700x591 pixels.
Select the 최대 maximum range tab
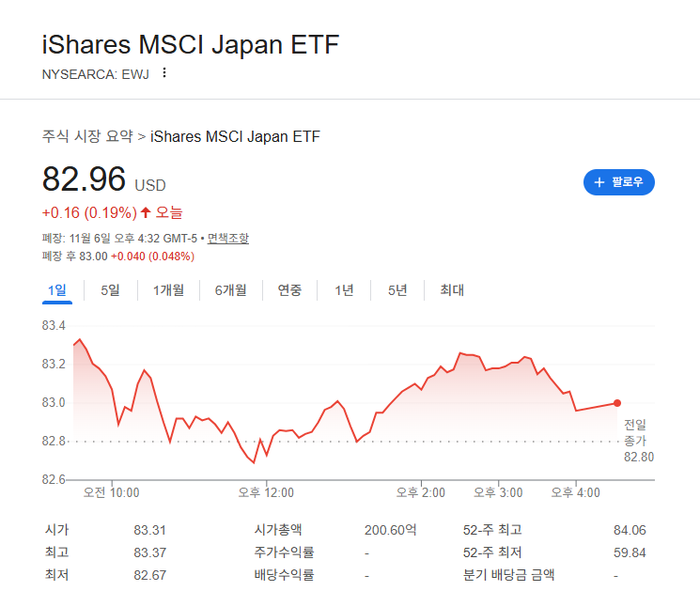coord(452,290)
